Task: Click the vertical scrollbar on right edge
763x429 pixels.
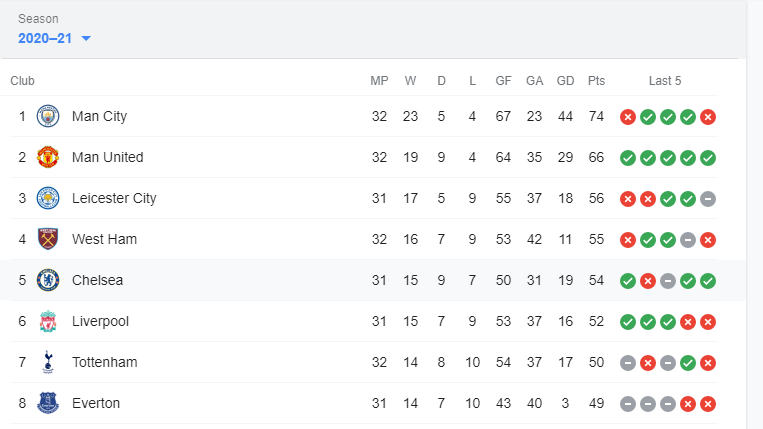Action: click(x=755, y=214)
